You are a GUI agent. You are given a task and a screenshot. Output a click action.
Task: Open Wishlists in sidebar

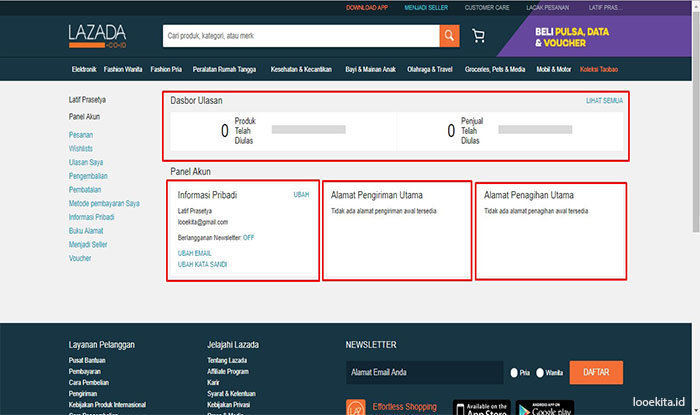(x=81, y=149)
